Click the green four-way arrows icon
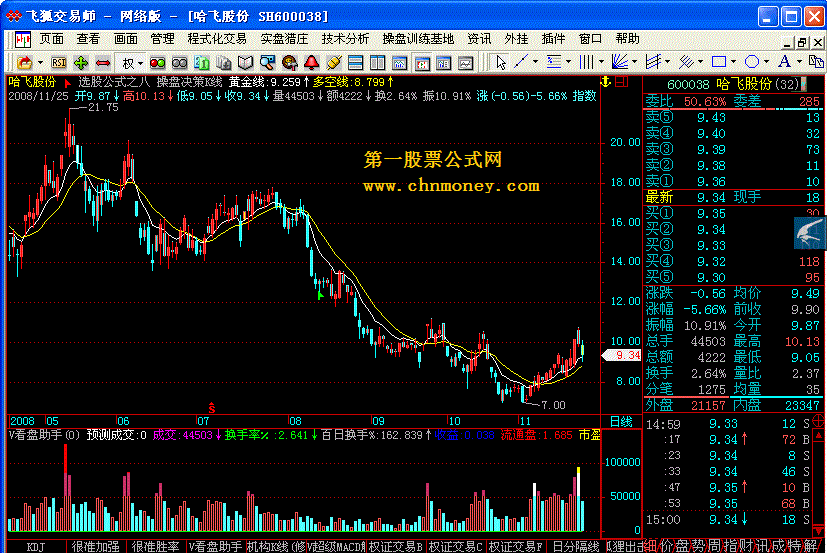The height and width of the screenshot is (553, 827). tap(81, 63)
